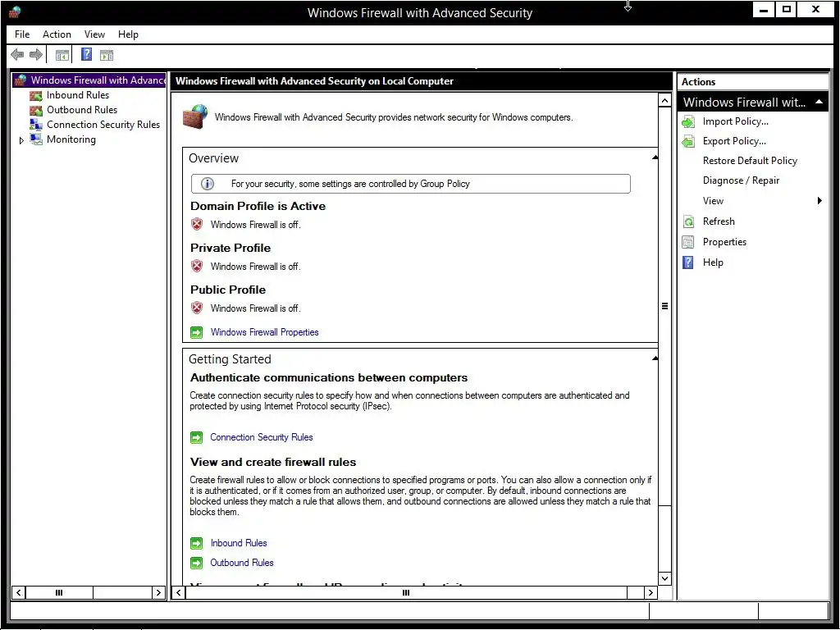Click Import Policy... action
Image resolution: width=840 pixels, height=630 pixels.
pyautogui.click(x=736, y=121)
